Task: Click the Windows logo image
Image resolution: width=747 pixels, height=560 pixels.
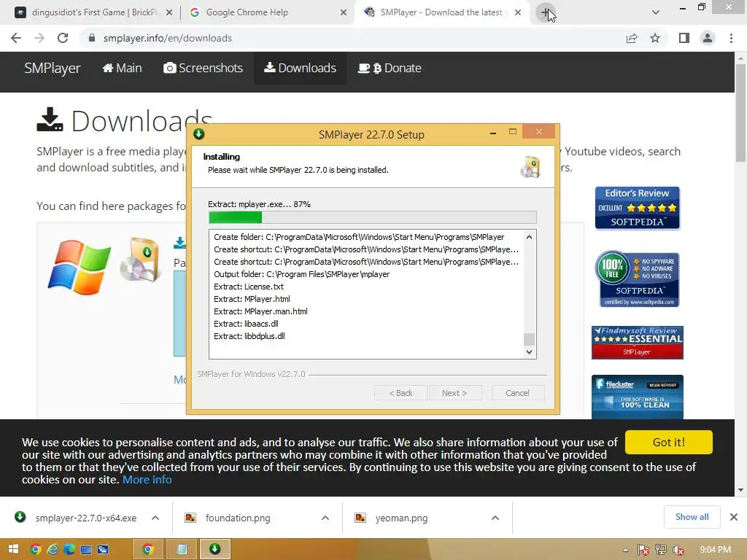Action: tap(79, 267)
